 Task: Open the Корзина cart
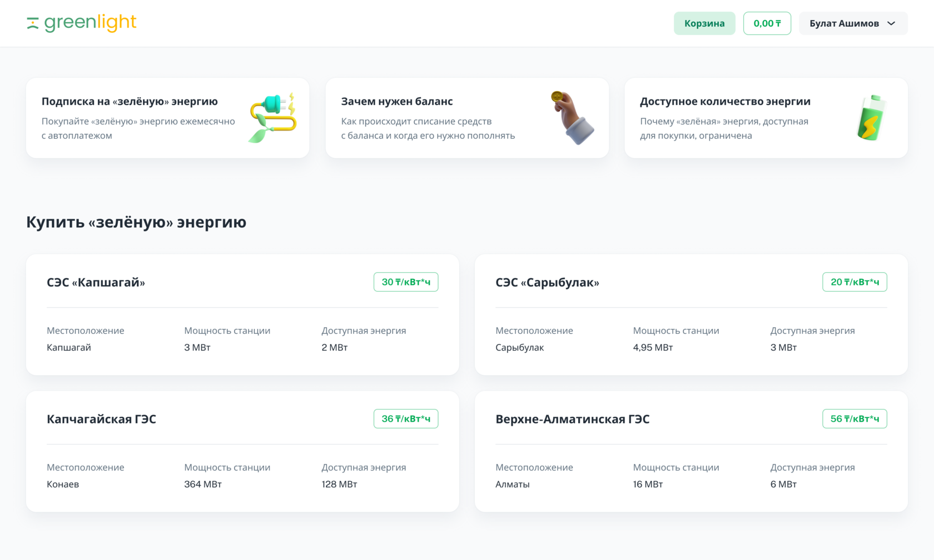coord(704,23)
